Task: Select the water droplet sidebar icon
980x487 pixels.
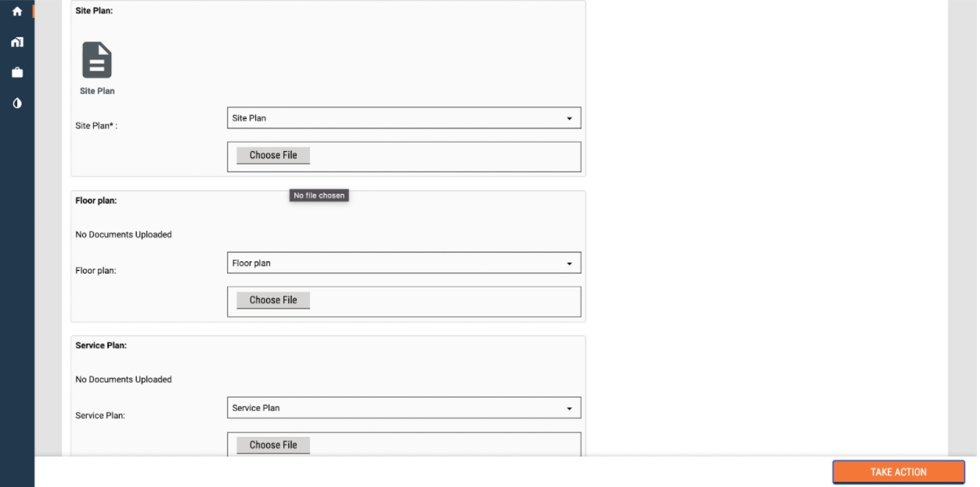Action: [x=16, y=103]
